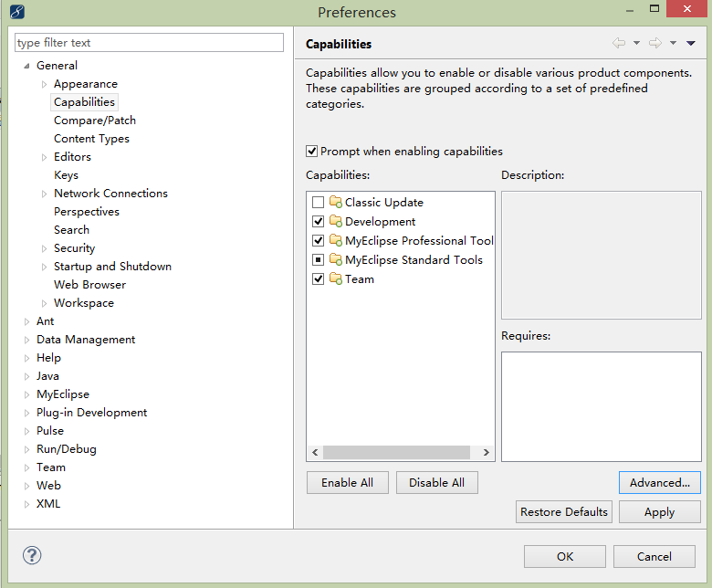Click the MyEclipse app icon in title bar
This screenshot has width=712, height=588.
(16, 11)
